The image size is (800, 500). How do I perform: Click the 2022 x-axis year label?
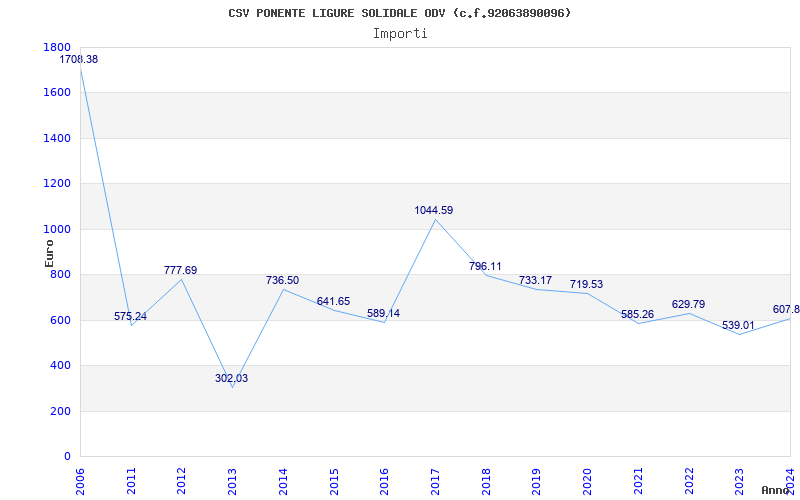pyautogui.click(x=688, y=481)
